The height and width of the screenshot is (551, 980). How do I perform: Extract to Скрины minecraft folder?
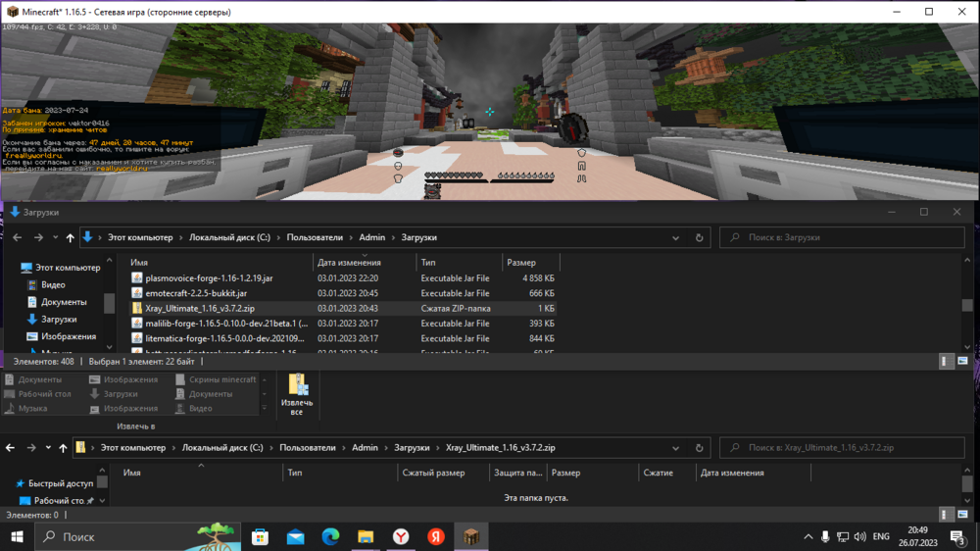click(217, 379)
